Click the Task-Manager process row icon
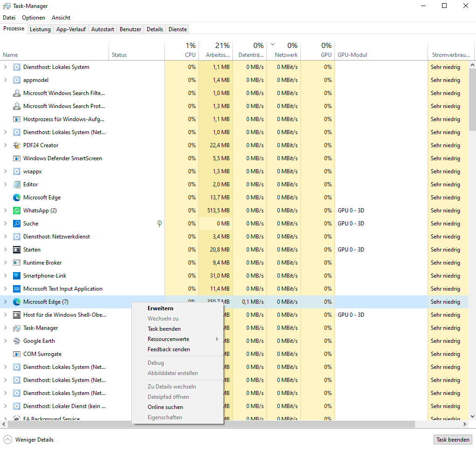This screenshot has height=450, width=476. (17, 328)
